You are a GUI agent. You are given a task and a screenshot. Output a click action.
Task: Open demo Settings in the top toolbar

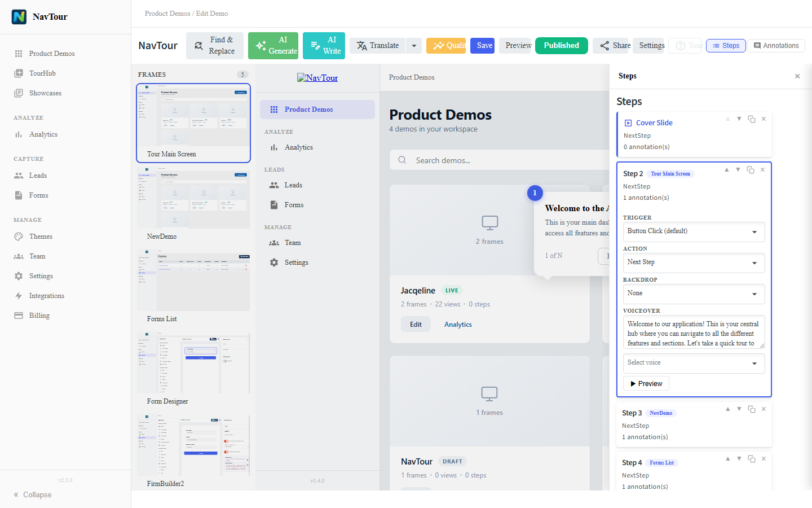click(649, 46)
